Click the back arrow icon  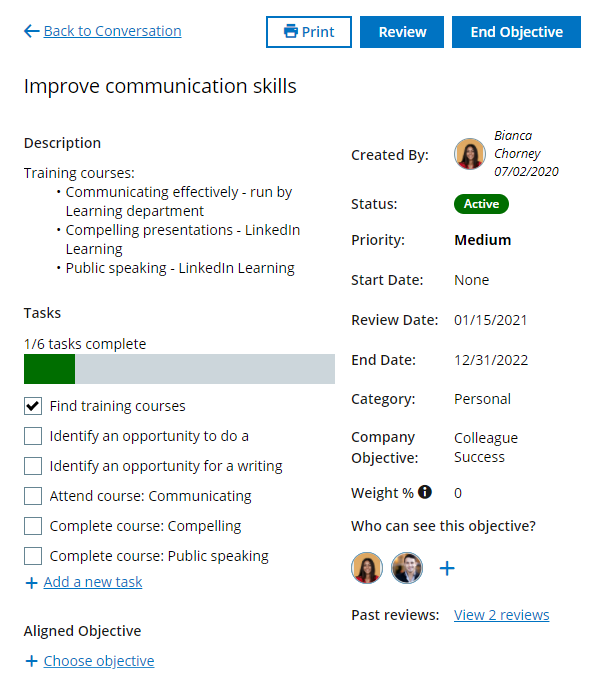pos(31,32)
